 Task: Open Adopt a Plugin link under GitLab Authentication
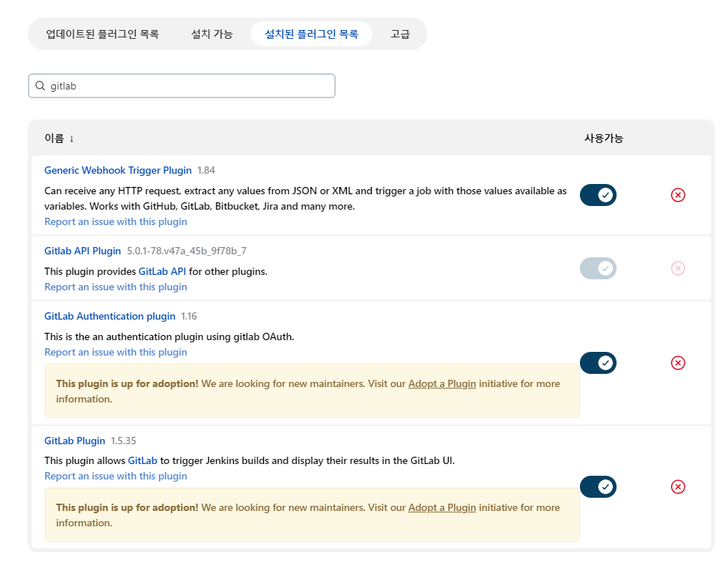(442, 384)
